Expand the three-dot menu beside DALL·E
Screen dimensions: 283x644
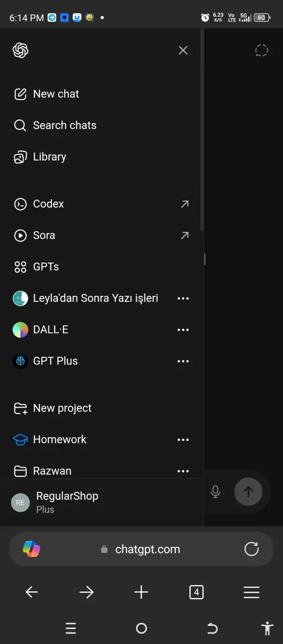point(183,330)
